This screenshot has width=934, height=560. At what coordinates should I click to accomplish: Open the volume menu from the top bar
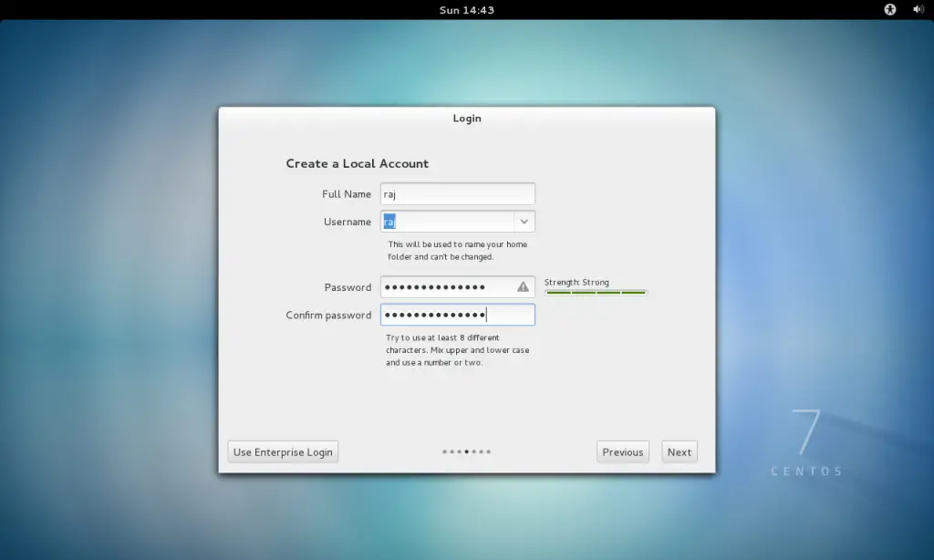point(918,9)
